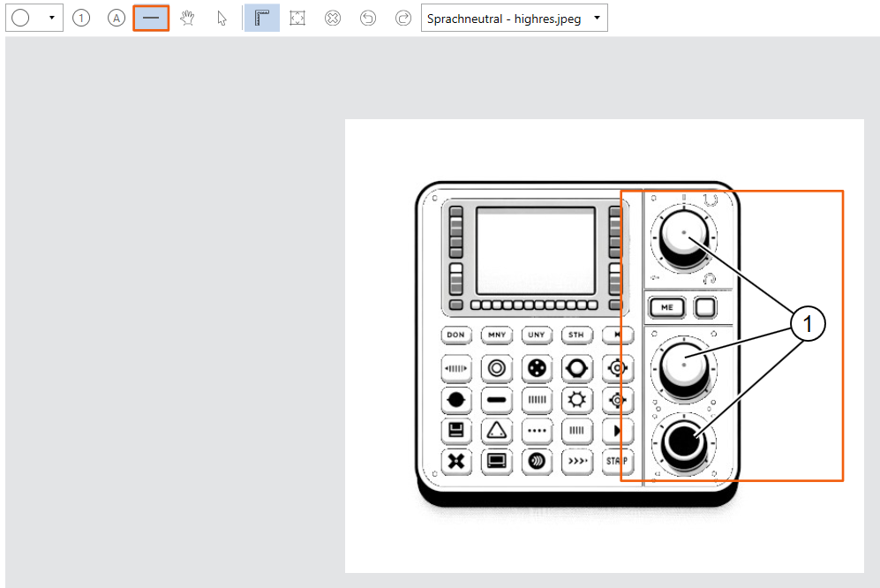Activate the hand pan tool
Screen dimensions: 880x588
click(x=187, y=19)
